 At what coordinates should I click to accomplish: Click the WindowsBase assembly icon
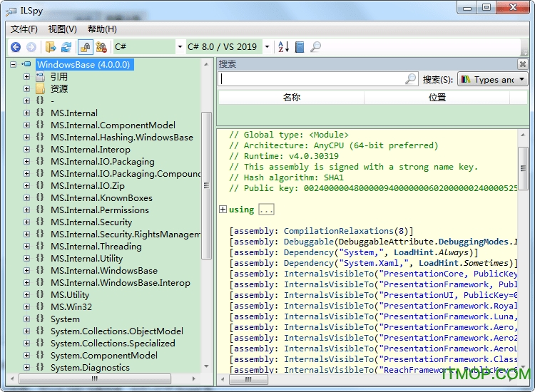pos(26,64)
